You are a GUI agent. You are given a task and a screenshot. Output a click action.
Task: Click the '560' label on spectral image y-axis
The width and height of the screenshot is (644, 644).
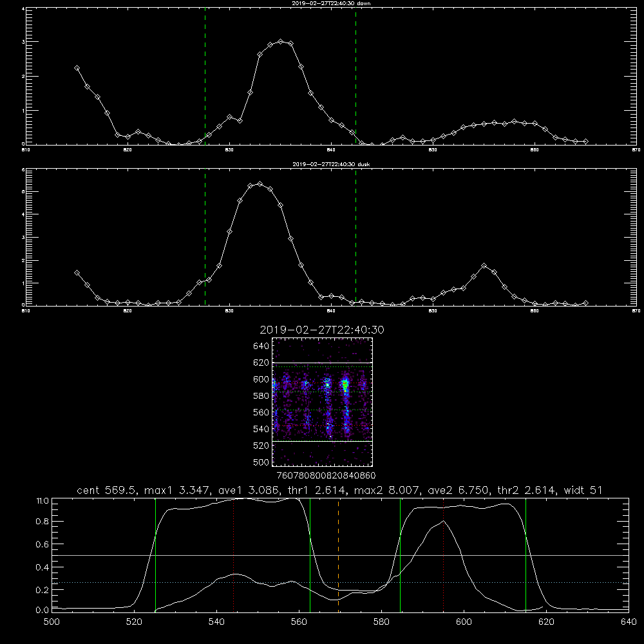pos(261,412)
